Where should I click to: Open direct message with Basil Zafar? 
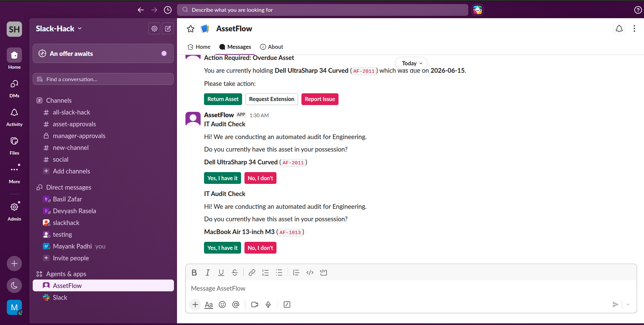point(103,199)
